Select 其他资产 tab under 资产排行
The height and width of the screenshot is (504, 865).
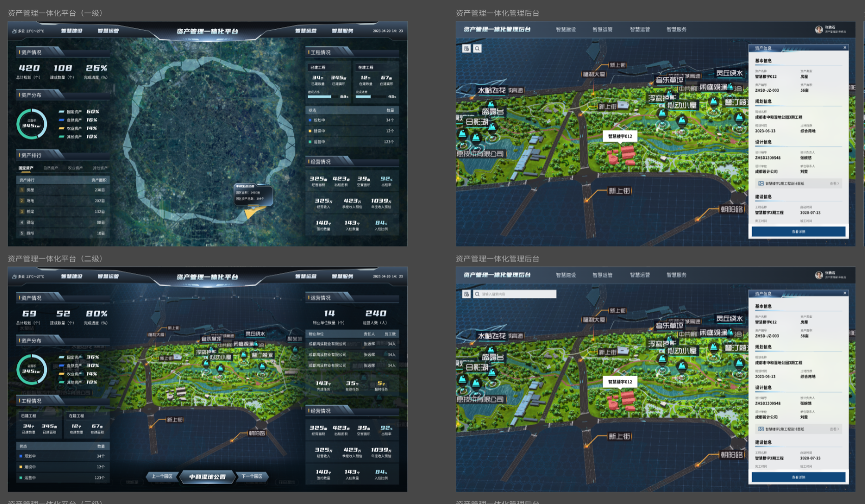point(100,168)
